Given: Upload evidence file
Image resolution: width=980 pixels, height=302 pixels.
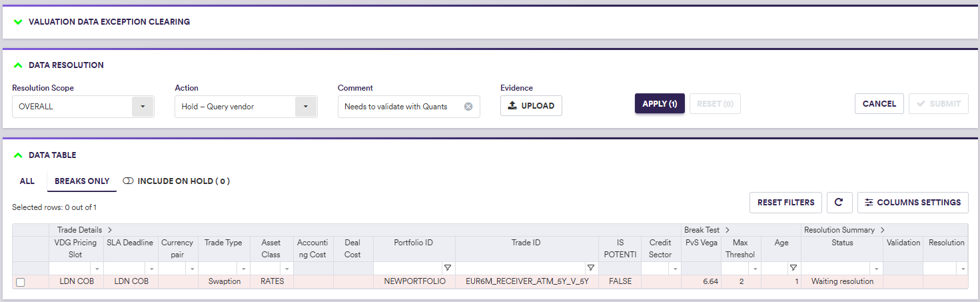Looking at the screenshot, I should click(531, 106).
